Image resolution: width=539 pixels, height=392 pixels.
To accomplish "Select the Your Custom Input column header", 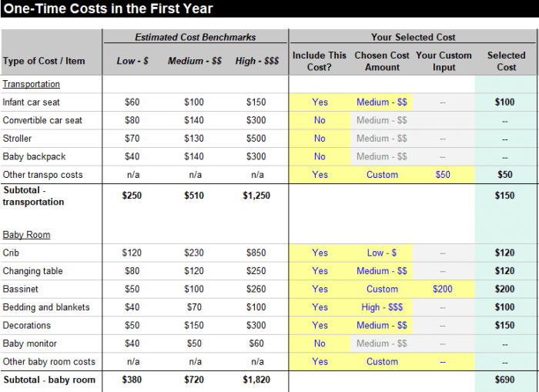I will point(444,61).
